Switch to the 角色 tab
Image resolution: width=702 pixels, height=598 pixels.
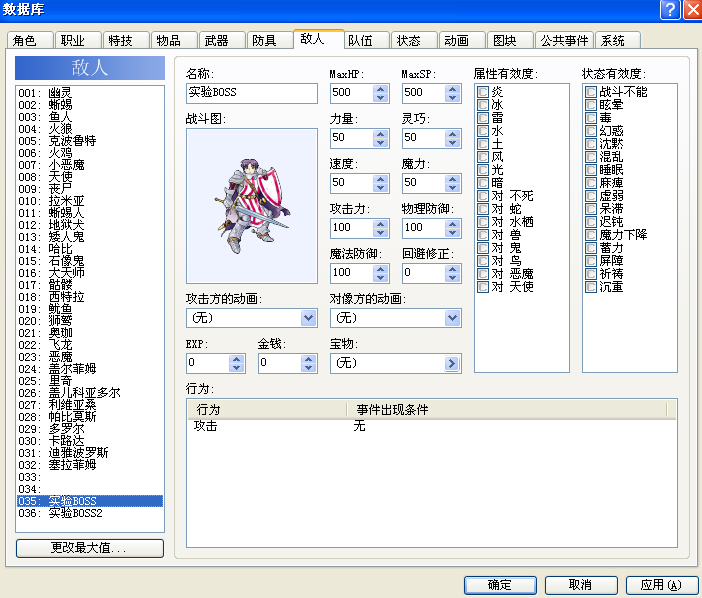[x=30, y=40]
